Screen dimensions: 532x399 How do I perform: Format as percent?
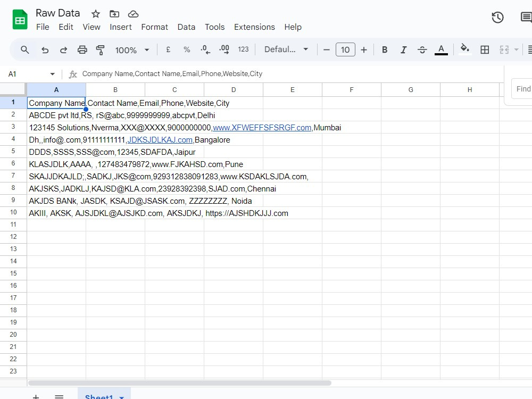tap(187, 49)
